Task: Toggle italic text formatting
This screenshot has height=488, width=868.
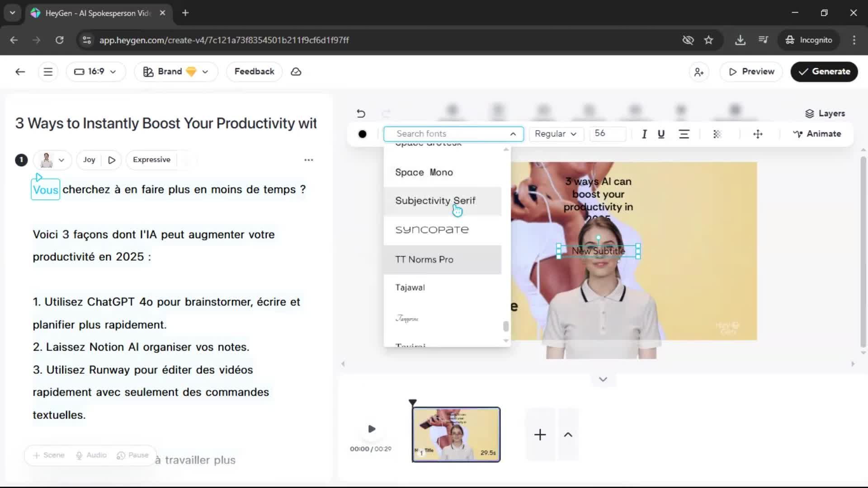Action: pyautogui.click(x=644, y=134)
